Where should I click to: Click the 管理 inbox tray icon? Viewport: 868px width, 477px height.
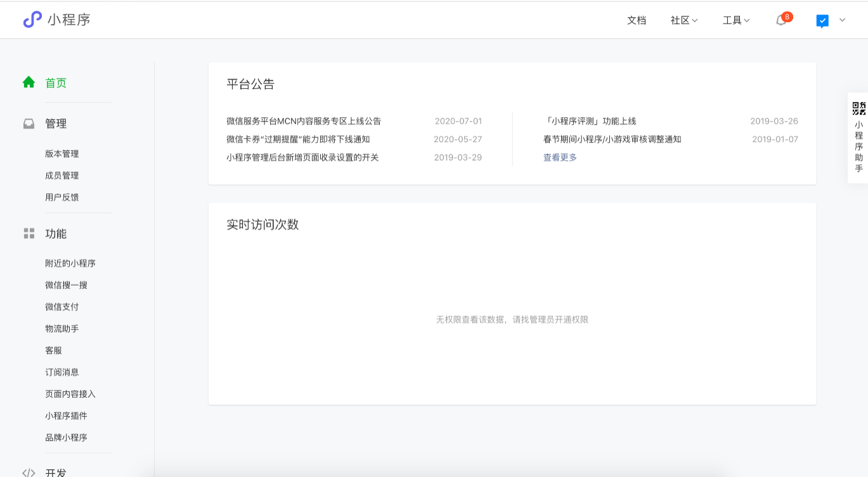click(x=29, y=124)
